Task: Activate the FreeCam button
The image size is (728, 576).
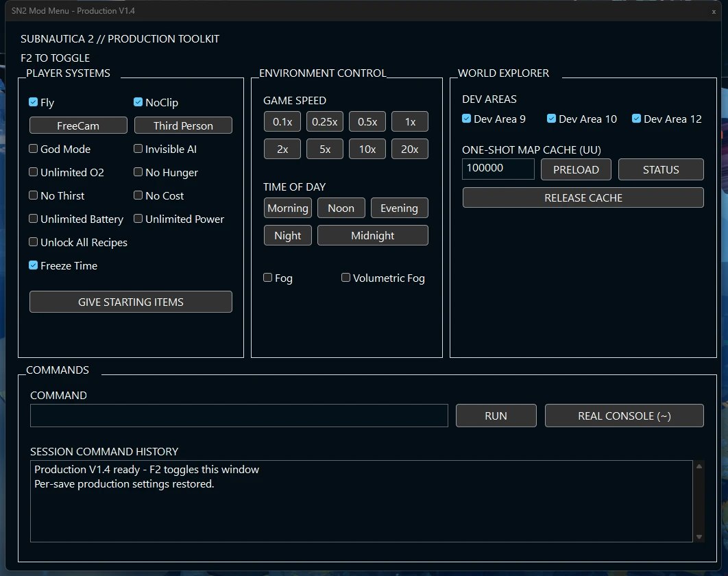Action: (78, 125)
